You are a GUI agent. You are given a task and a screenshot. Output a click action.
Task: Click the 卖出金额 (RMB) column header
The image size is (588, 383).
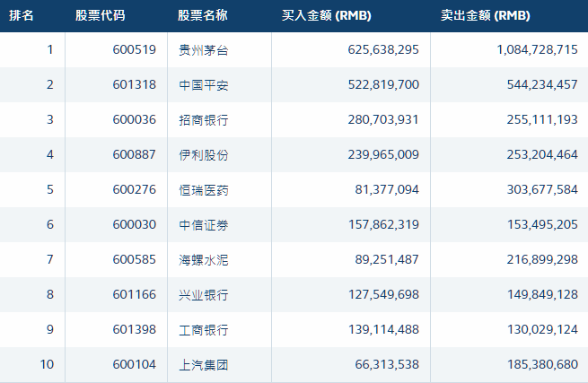[486, 15]
